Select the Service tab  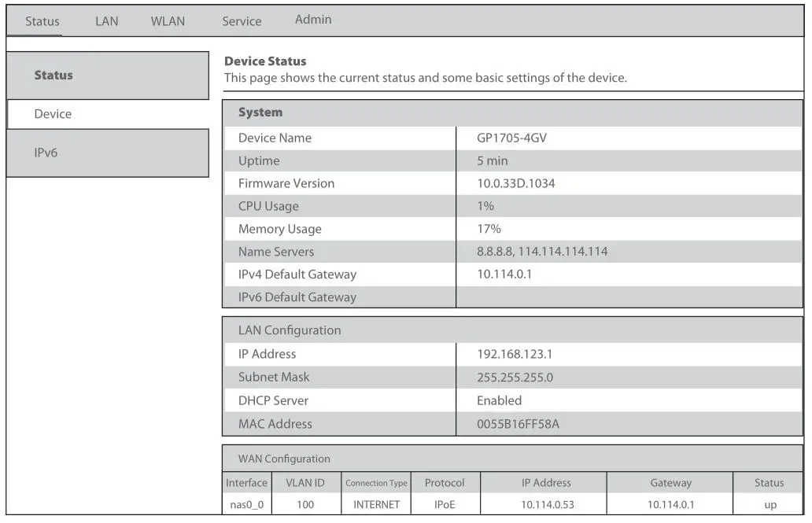click(x=241, y=21)
